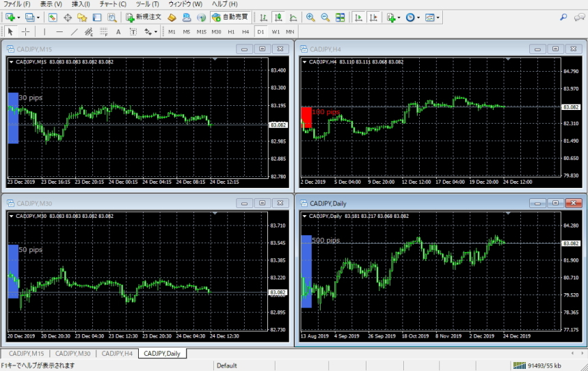Toggle the 自動売買 auto trading button
This screenshot has width=588, height=371.
click(230, 17)
